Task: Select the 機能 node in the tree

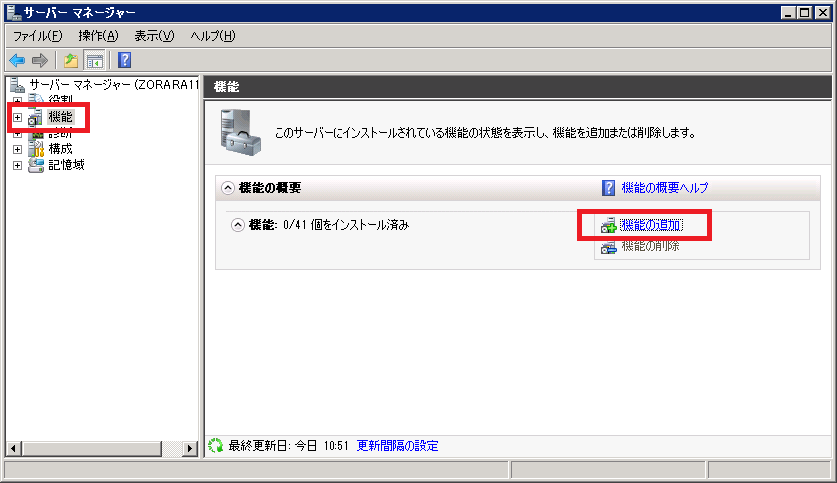Action: (x=60, y=117)
